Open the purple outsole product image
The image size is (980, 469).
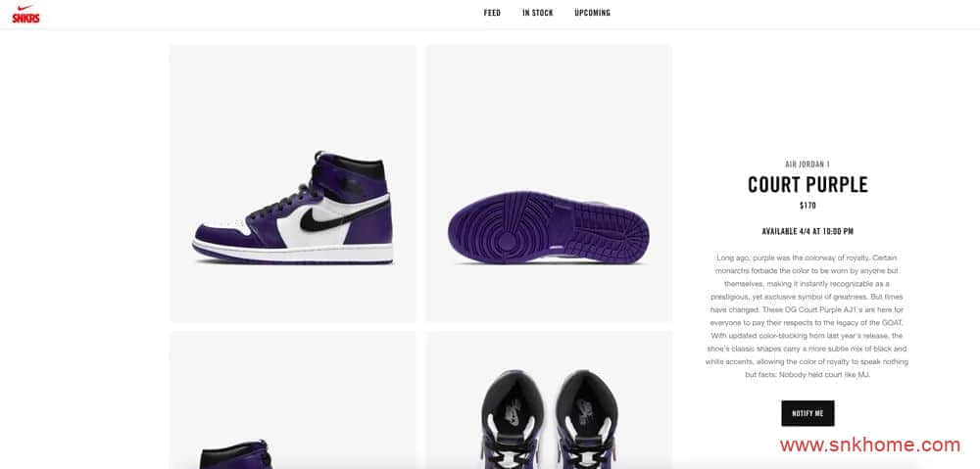tap(549, 184)
